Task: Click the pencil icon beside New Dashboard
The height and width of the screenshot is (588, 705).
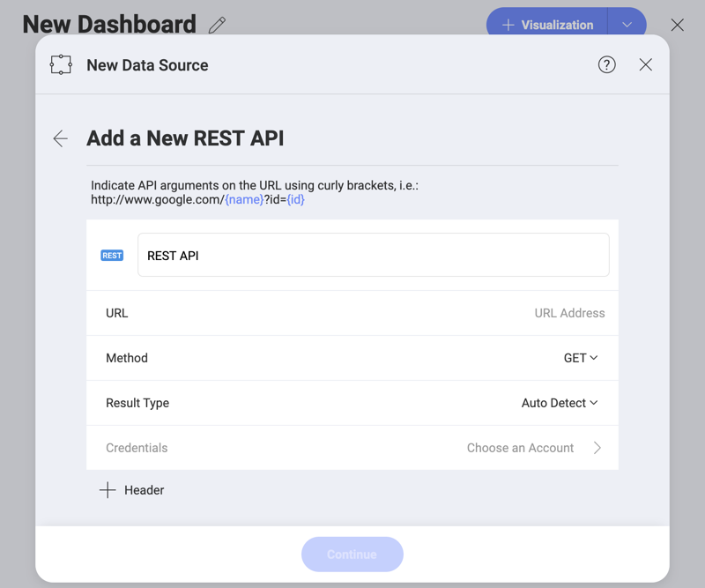Action: coord(217,26)
